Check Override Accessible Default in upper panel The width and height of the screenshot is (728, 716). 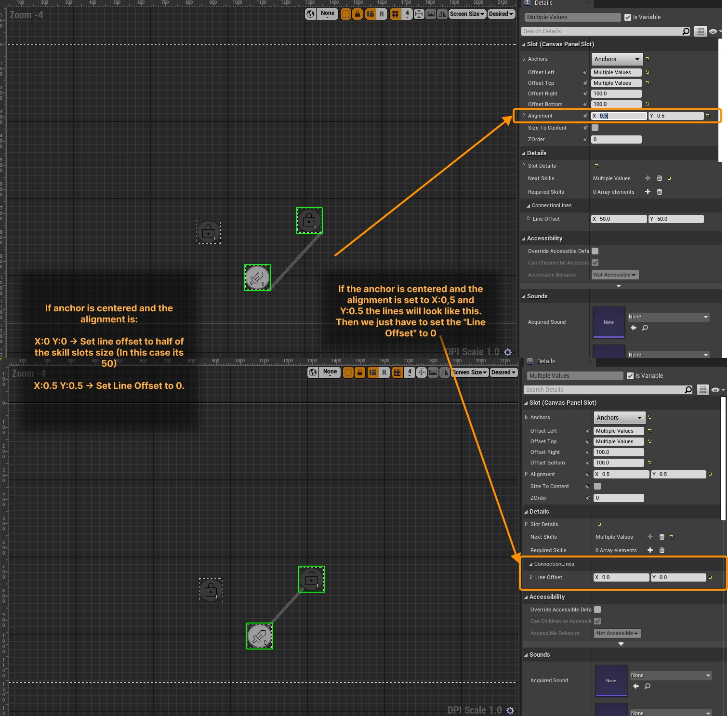click(x=595, y=251)
